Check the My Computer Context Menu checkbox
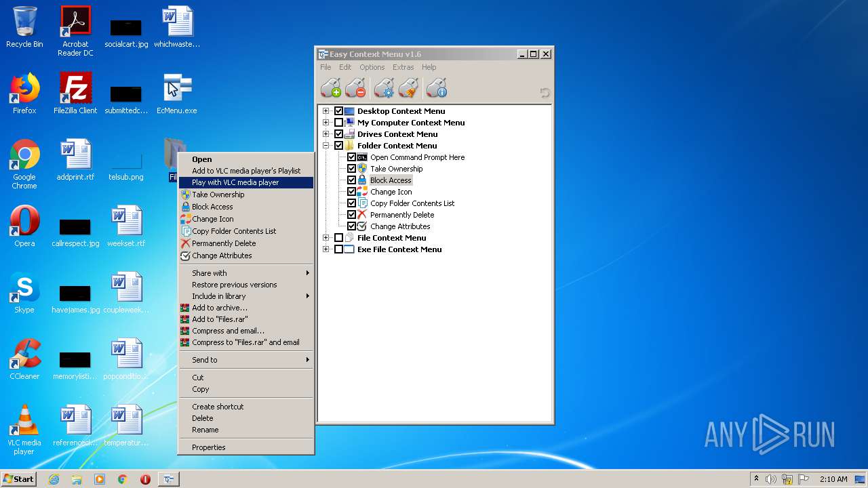 point(339,123)
